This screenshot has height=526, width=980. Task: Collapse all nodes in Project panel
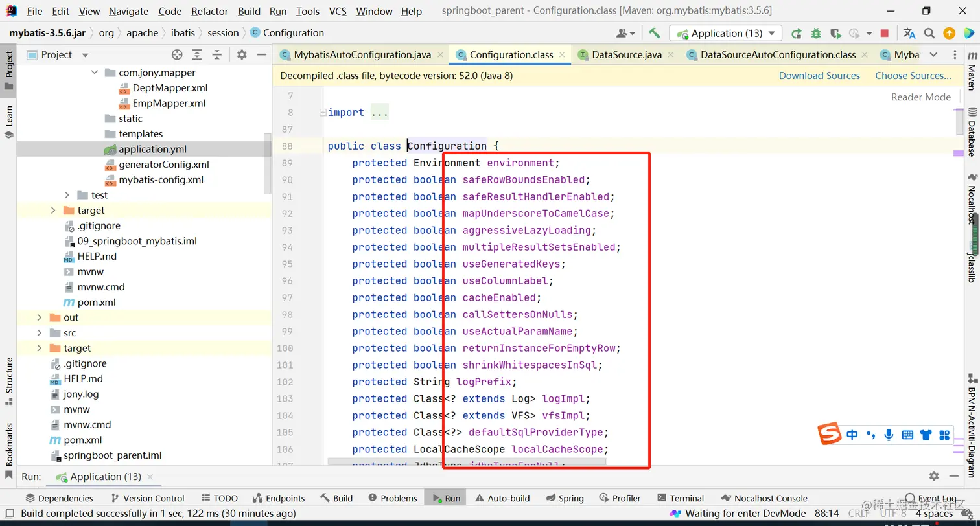pyautogui.click(x=217, y=55)
